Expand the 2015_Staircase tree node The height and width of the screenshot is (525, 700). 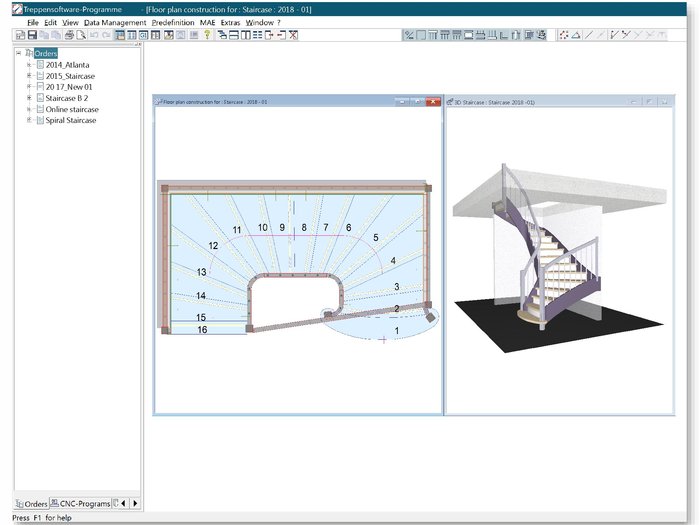[x=29, y=76]
